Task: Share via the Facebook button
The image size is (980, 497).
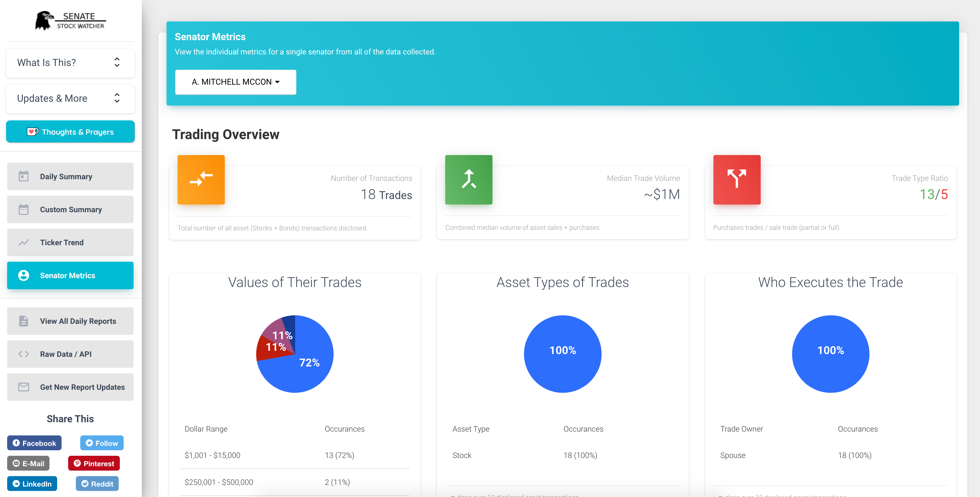Action: 34,443
